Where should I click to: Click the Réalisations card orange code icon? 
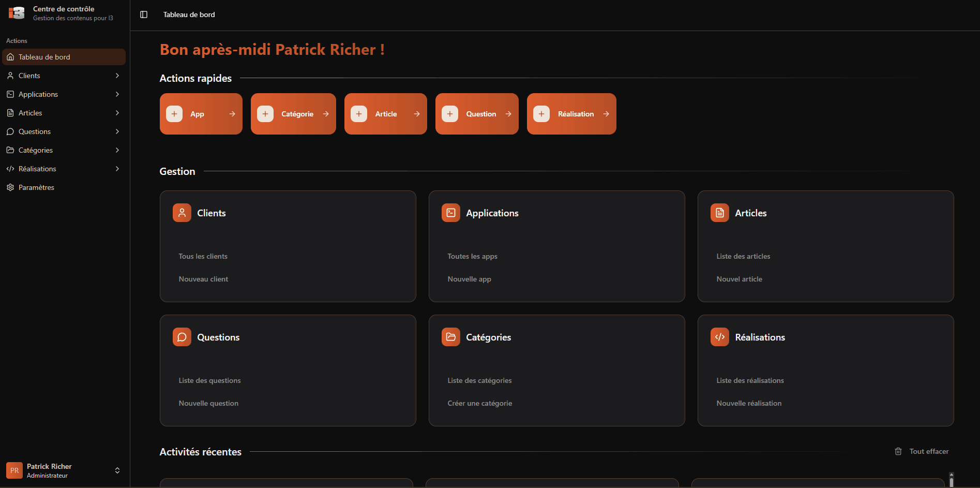tap(720, 337)
